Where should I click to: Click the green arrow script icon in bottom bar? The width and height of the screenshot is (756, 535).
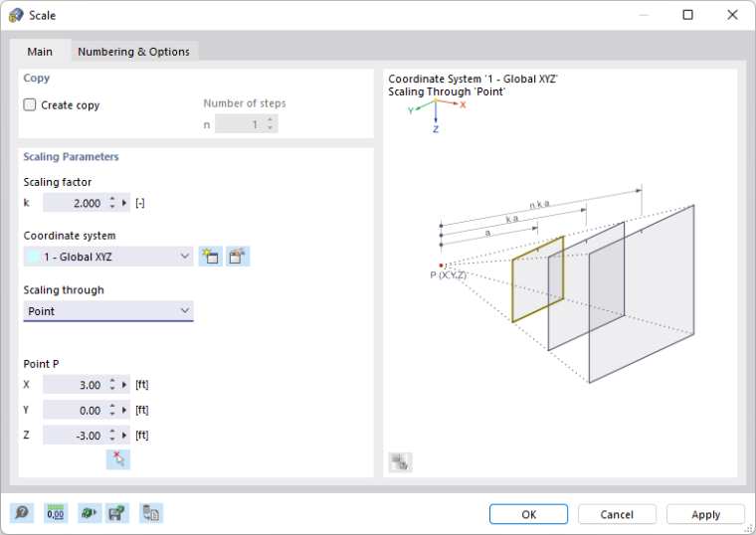(89, 513)
